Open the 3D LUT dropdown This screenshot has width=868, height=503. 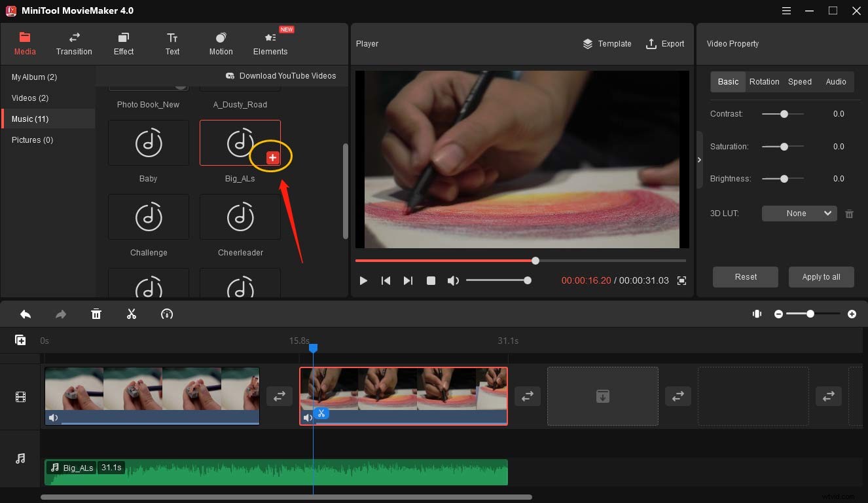pyautogui.click(x=799, y=213)
